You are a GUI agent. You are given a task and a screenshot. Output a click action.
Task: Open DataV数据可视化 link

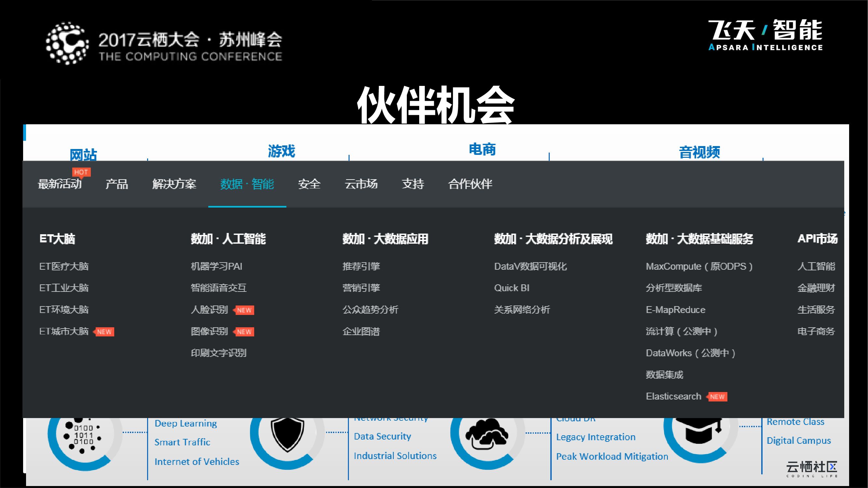click(530, 266)
